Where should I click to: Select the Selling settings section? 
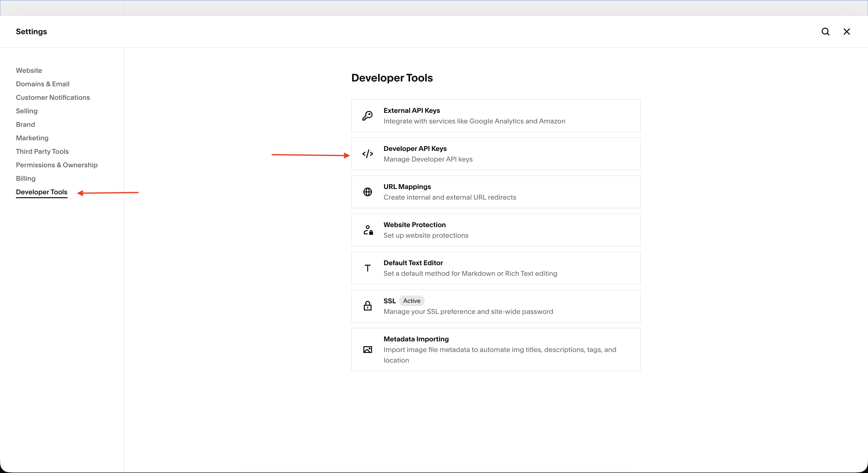[x=27, y=111]
